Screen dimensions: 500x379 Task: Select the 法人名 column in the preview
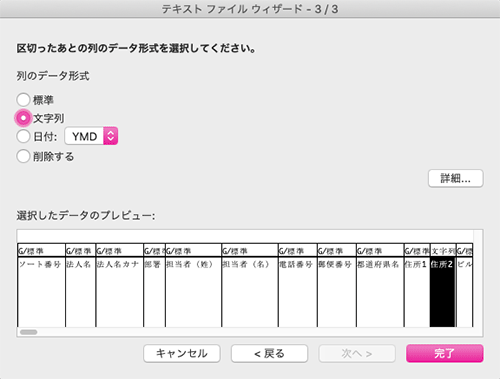[x=81, y=292]
